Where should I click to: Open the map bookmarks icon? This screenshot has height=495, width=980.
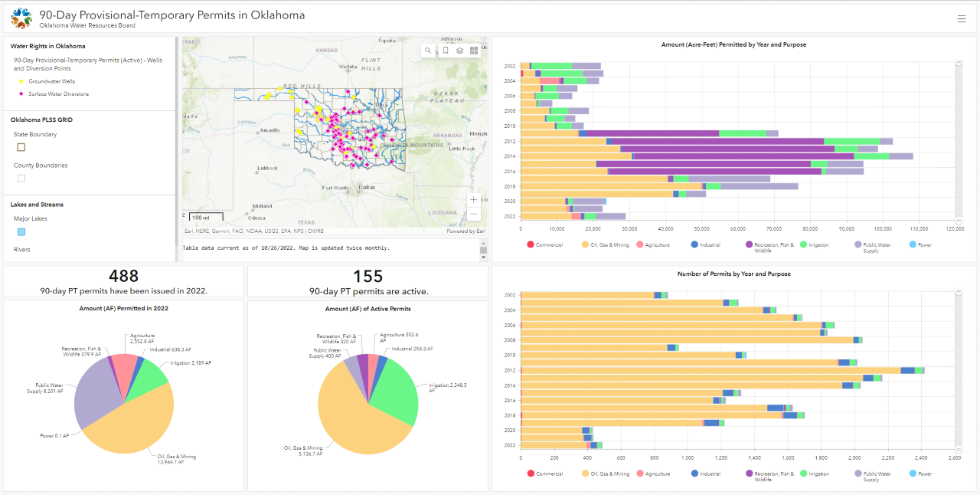click(x=445, y=51)
